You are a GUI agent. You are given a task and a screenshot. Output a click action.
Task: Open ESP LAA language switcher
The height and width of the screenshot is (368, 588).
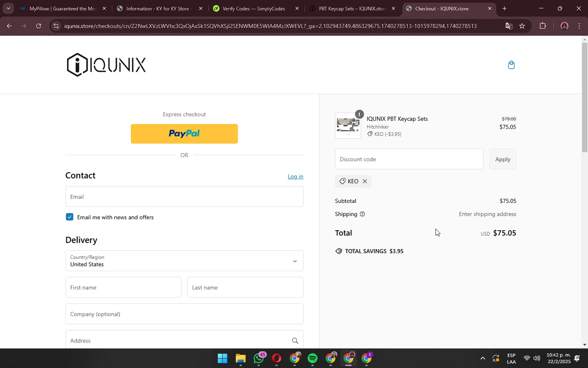(x=511, y=358)
